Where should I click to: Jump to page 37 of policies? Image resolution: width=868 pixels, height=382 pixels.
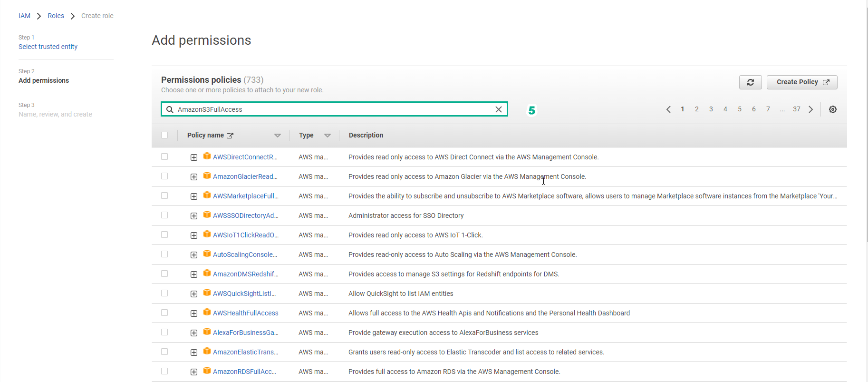coord(797,109)
